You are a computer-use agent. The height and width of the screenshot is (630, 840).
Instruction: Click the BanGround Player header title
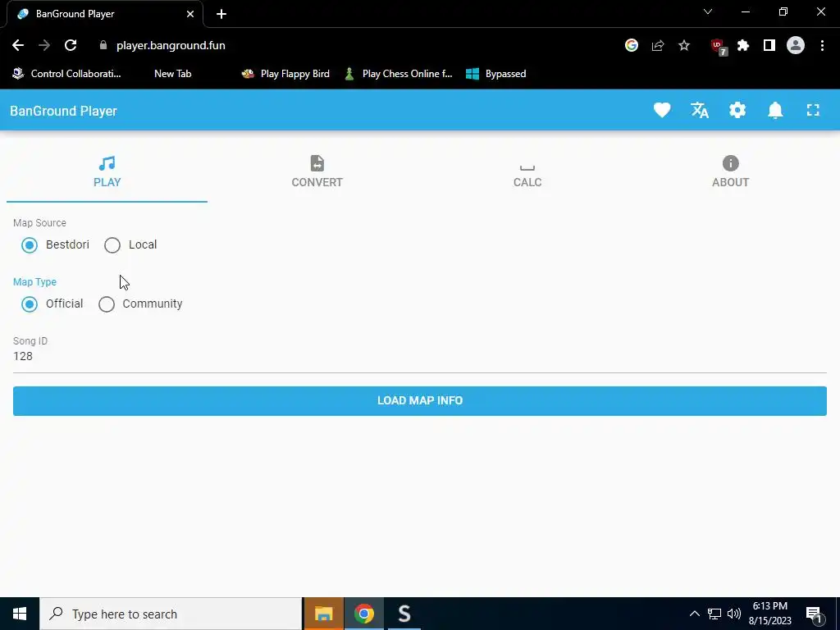tap(63, 111)
